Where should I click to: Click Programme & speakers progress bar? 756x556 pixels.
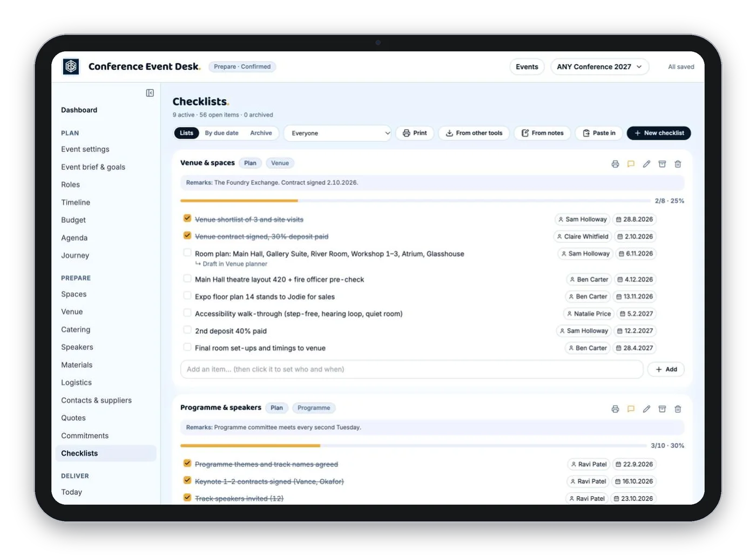coord(414,446)
